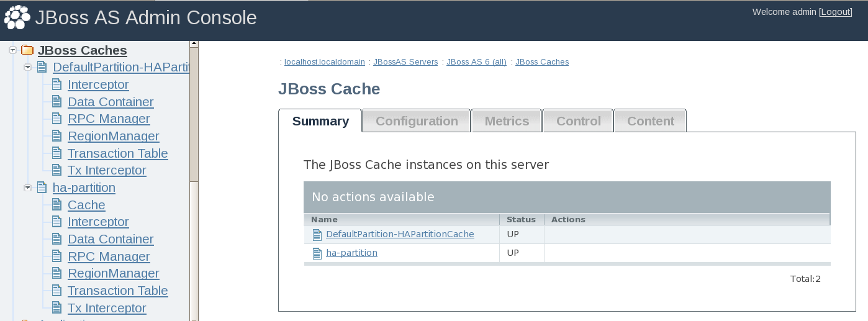Open RPC Manager under DefaultPartition node
868x321 pixels.
click(x=109, y=118)
